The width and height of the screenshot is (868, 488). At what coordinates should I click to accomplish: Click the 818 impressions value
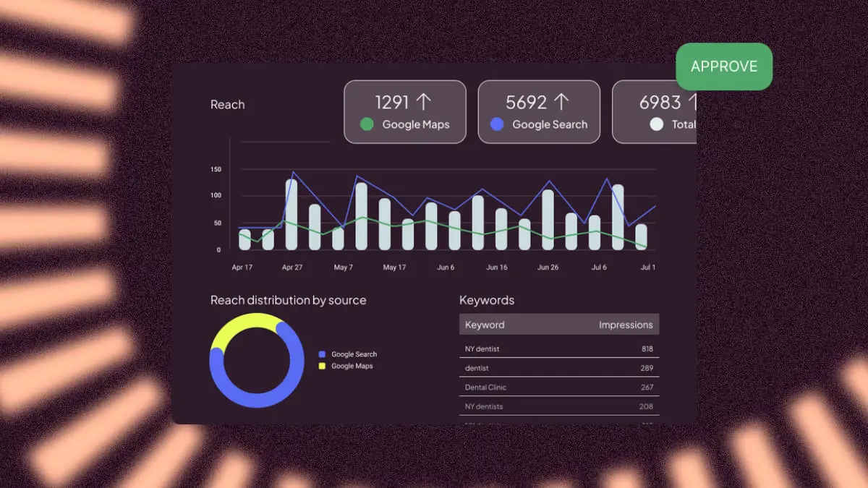tap(647, 348)
